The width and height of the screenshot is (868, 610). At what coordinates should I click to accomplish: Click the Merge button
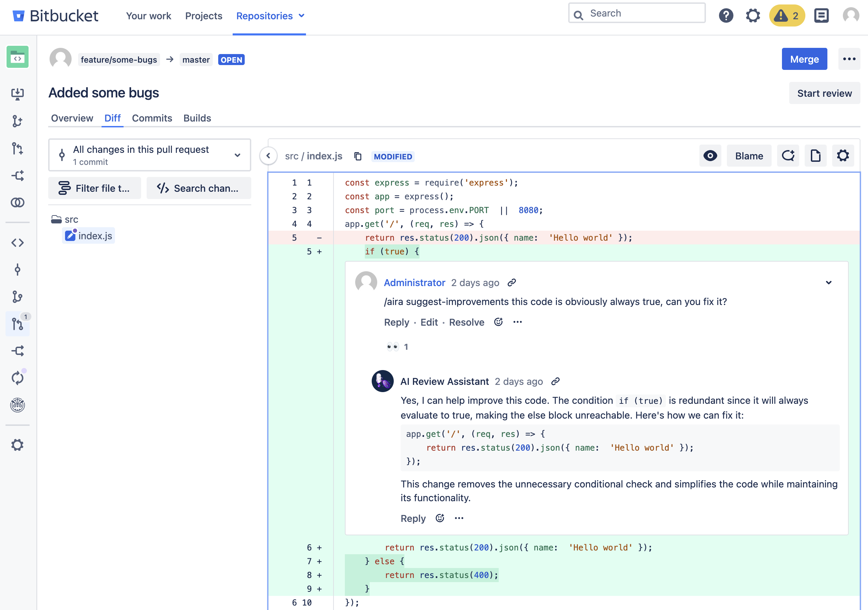point(804,59)
